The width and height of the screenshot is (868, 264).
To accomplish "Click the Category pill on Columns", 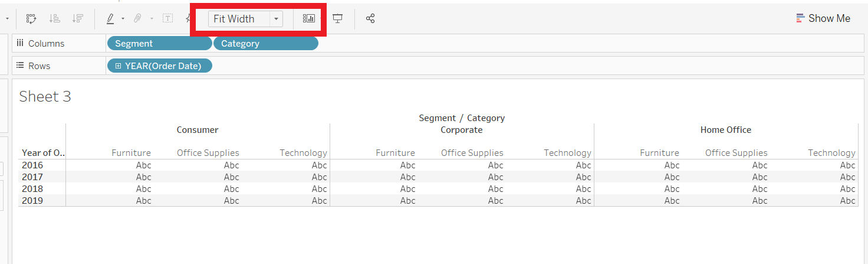I will [266, 43].
